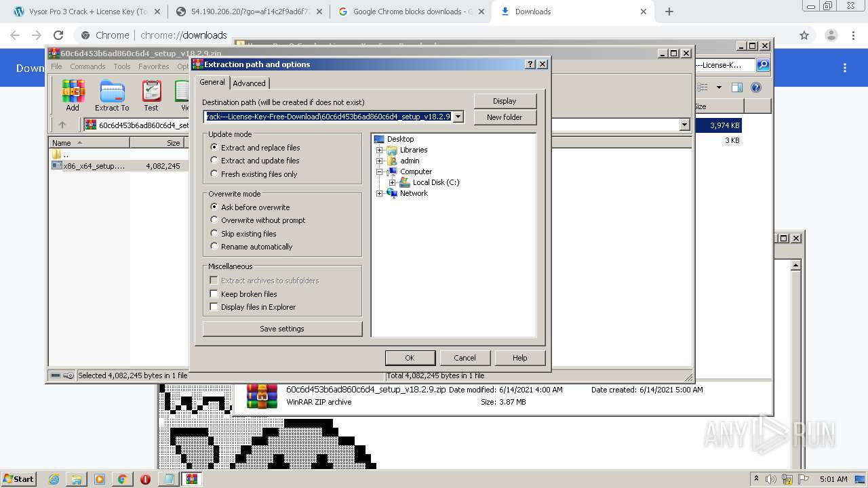
Task: Open the Chrome profile avatar icon
Action: click(x=831, y=35)
